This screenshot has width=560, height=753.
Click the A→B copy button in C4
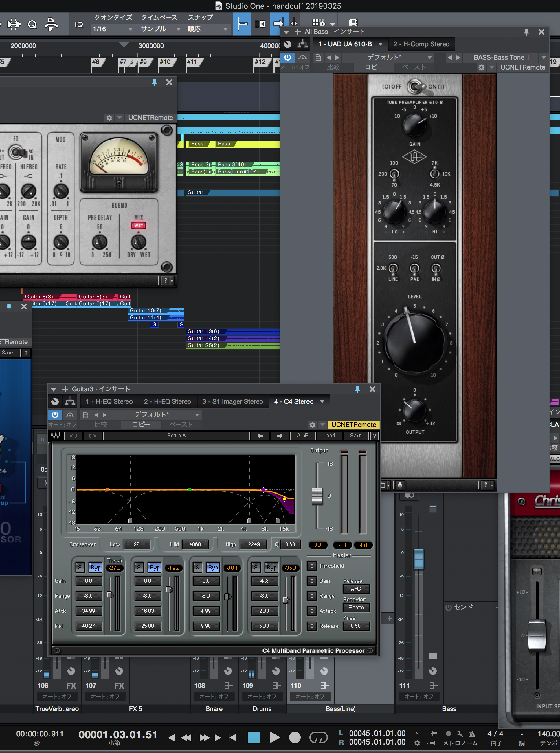[302, 436]
